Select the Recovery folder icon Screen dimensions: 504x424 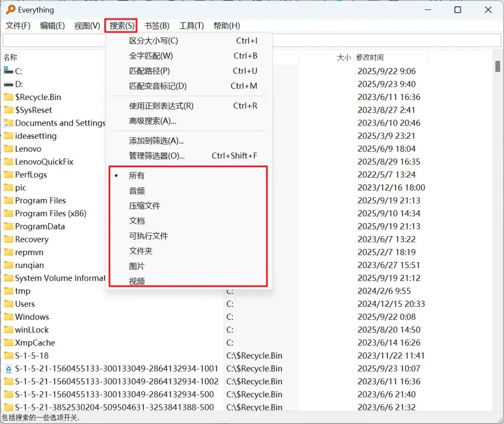click(8, 239)
